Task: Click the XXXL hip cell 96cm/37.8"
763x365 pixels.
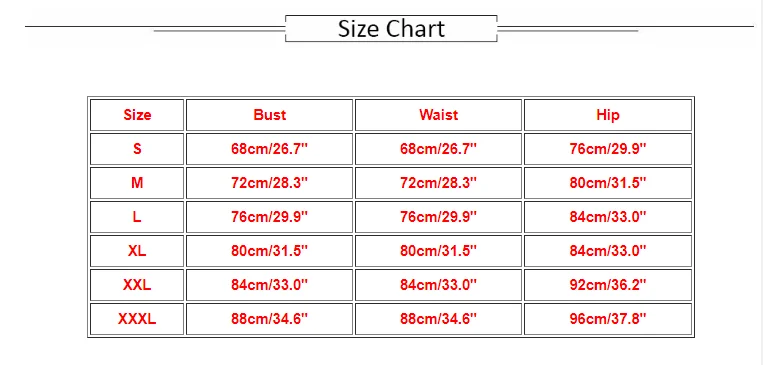Action: click(x=608, y=319)
